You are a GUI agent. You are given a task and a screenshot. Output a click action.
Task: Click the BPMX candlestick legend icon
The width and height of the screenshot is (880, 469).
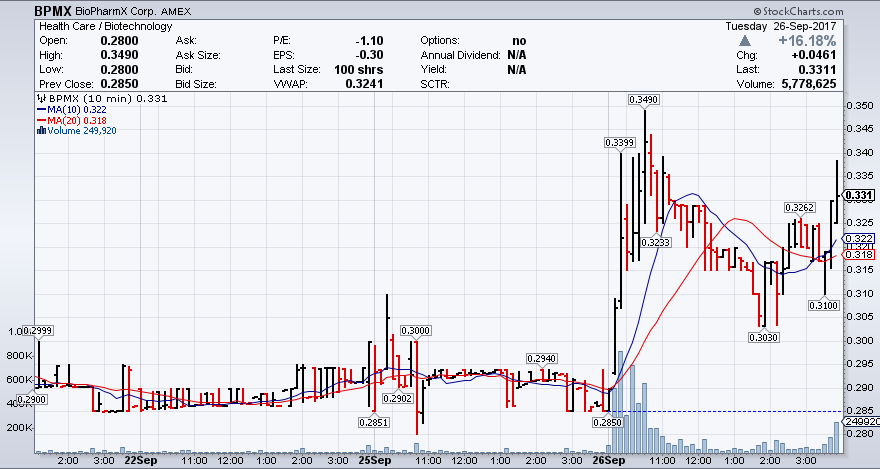pyautogui.click(x=40, y=99)
